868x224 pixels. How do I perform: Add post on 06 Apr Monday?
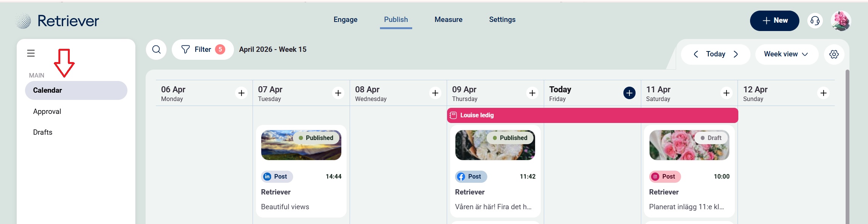click(241, 93)
